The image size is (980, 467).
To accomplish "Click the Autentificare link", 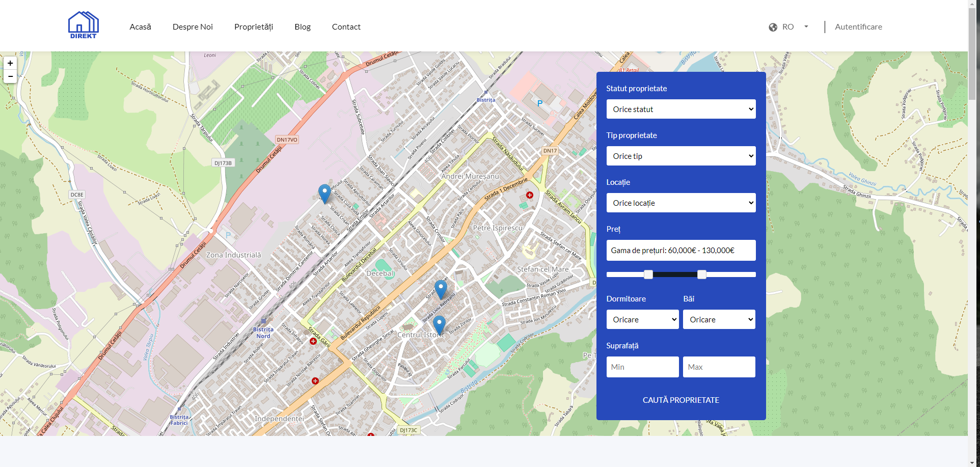I will (858, 27).
